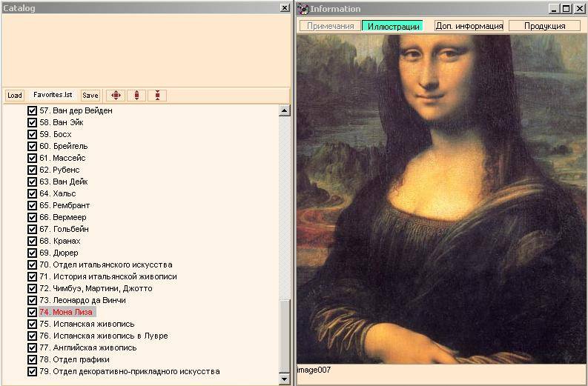Open 76. Испанская живопись в Лувре
The height and width of the screenshot is (386, 588).
(104, 336)
